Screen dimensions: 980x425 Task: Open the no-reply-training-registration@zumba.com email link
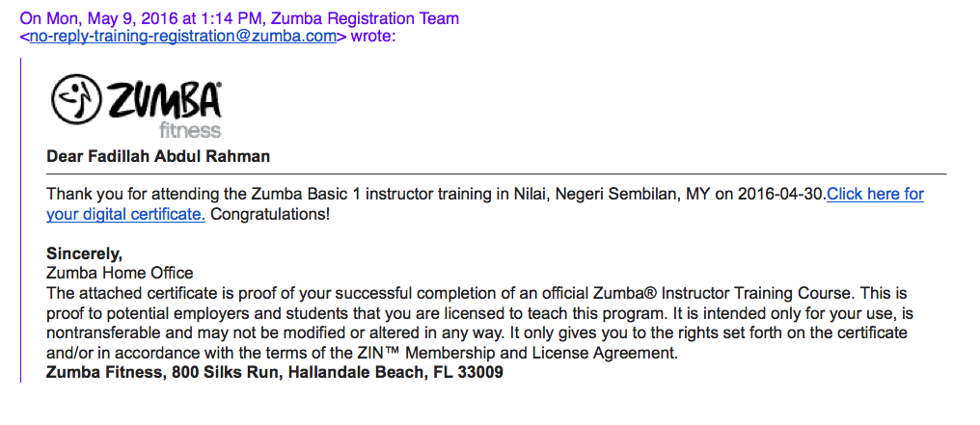183,37
